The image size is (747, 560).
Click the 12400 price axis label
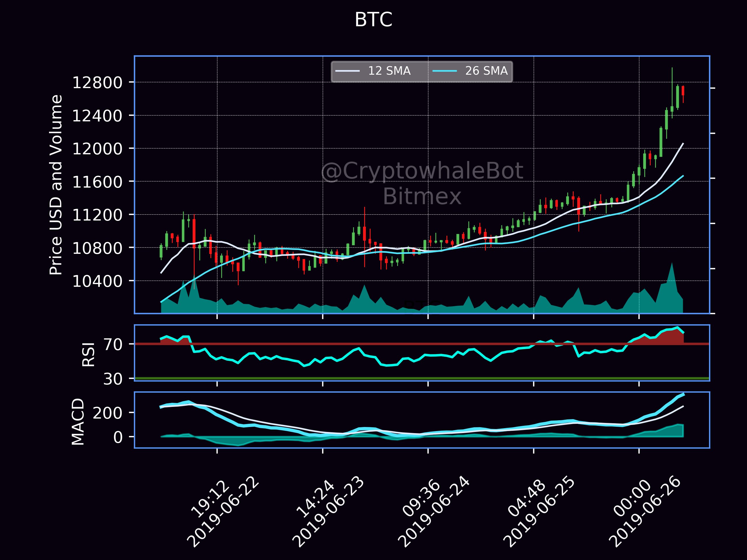click(x=97, y=116)
